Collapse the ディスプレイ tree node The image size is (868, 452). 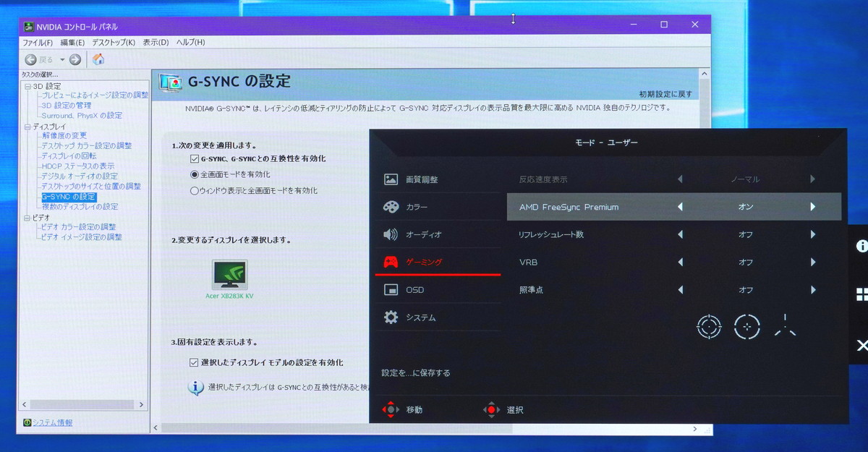28,127
